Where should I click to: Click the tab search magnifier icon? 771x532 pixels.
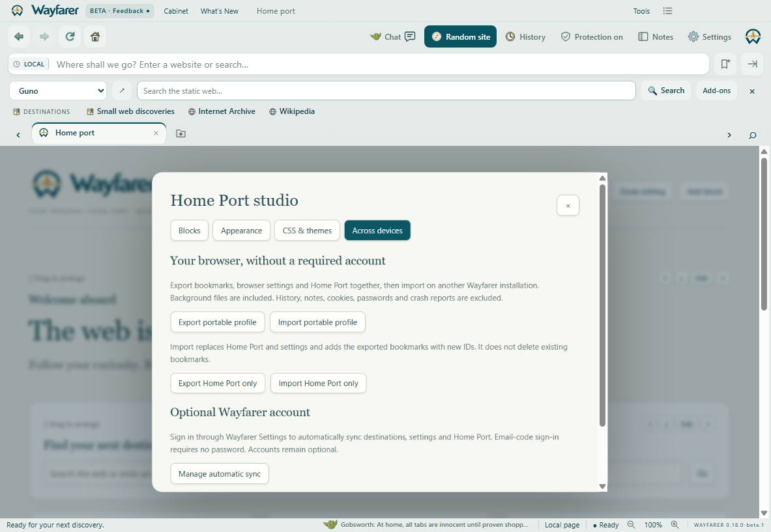click(752, 135)
